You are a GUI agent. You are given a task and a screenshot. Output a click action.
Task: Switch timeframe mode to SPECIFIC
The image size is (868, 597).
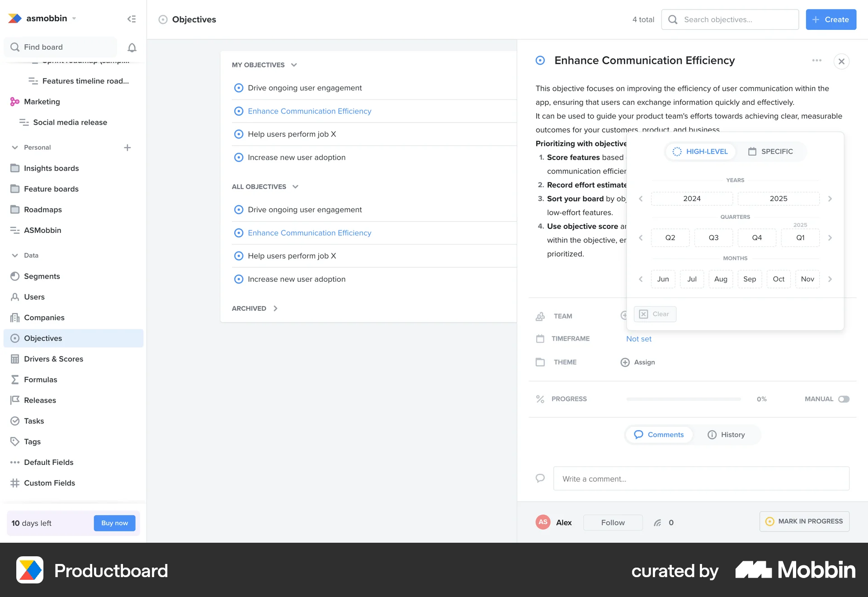(771, 152)
